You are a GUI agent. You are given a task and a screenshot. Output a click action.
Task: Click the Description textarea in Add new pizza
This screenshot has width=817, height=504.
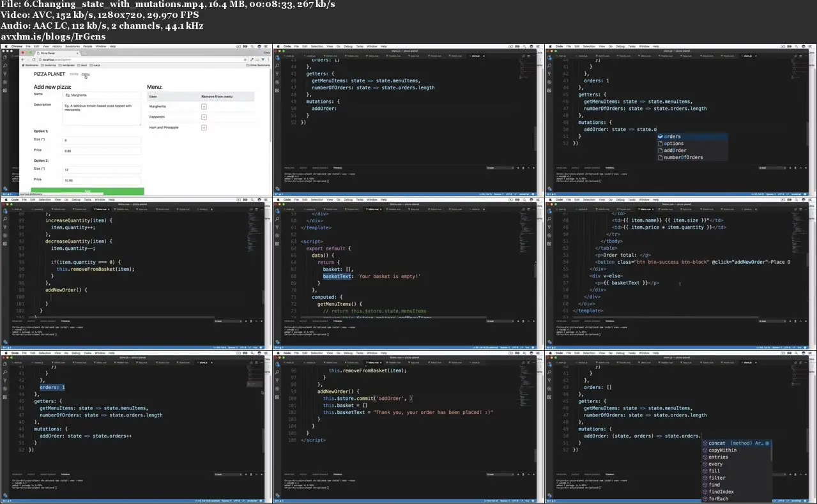tap(102, 114)
